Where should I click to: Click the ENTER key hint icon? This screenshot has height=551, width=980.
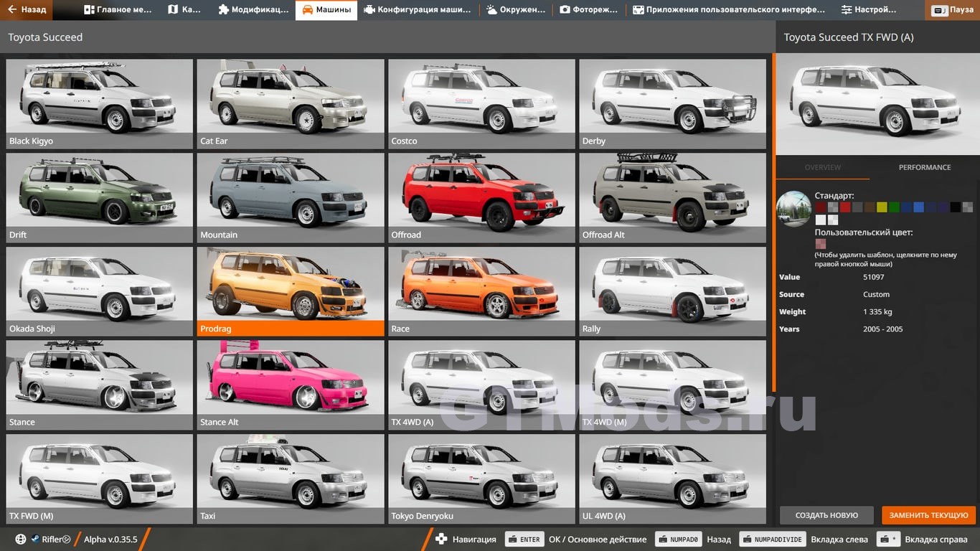[524, 540]
